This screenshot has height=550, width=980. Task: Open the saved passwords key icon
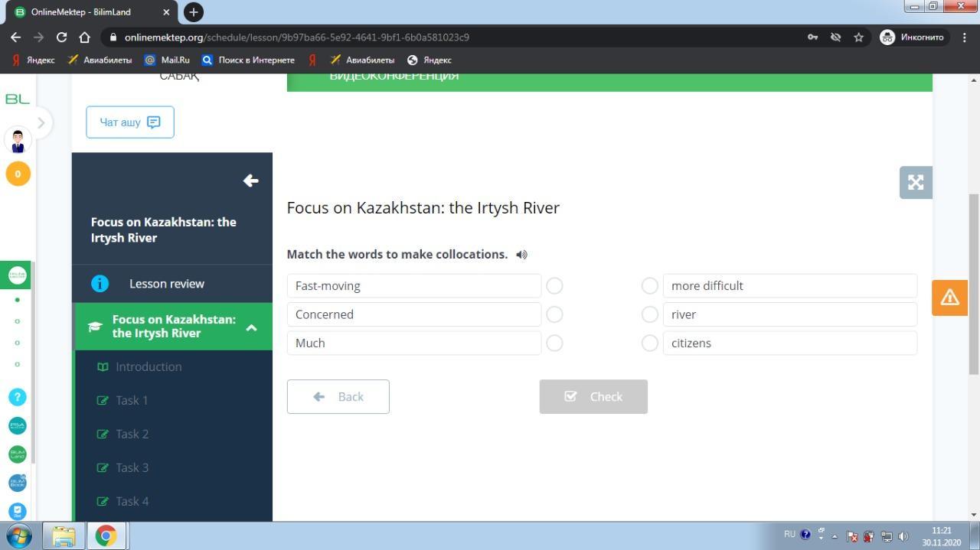coord(812,37)
